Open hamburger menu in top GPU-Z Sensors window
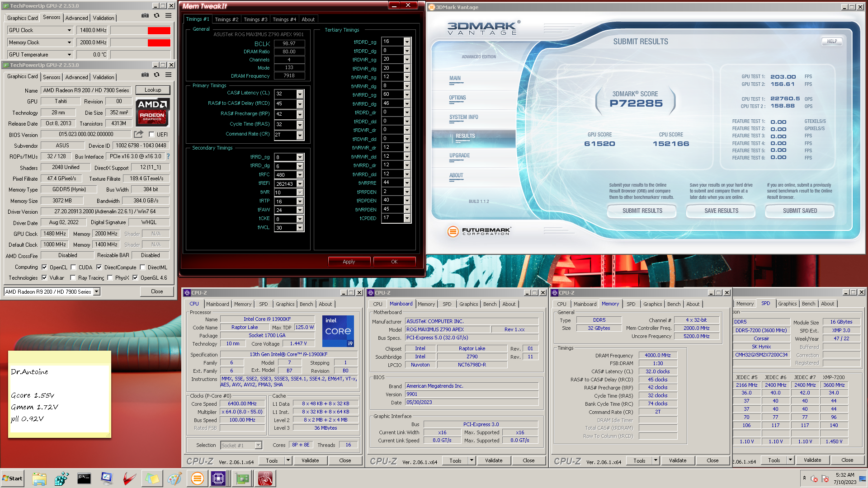Viewport: 868px width, 488px height. click(x=168, y=15)
